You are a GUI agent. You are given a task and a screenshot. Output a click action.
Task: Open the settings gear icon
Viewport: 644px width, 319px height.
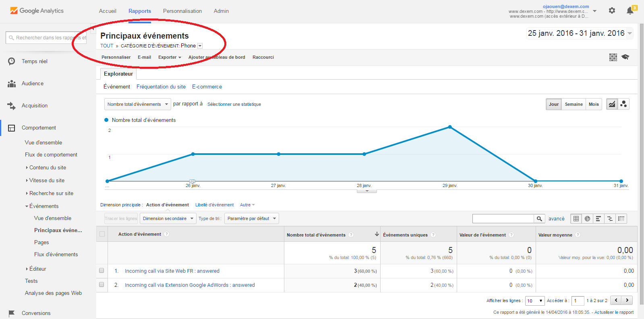point(612,11)
